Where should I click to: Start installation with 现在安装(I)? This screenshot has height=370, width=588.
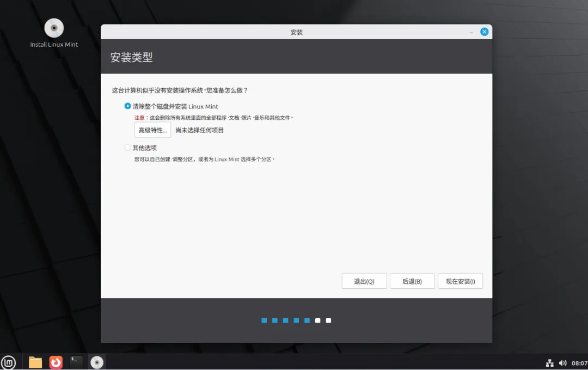460,281
